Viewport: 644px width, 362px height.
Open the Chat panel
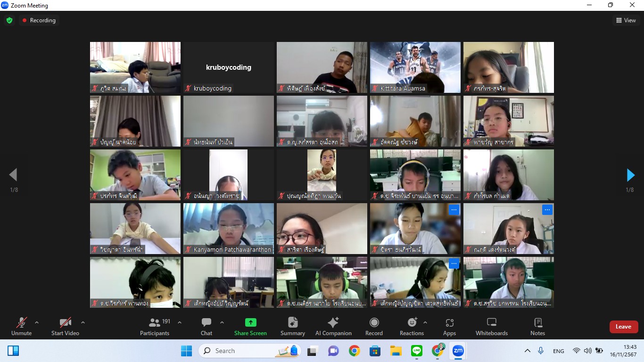pyautogui.click(x=206, y=326)
